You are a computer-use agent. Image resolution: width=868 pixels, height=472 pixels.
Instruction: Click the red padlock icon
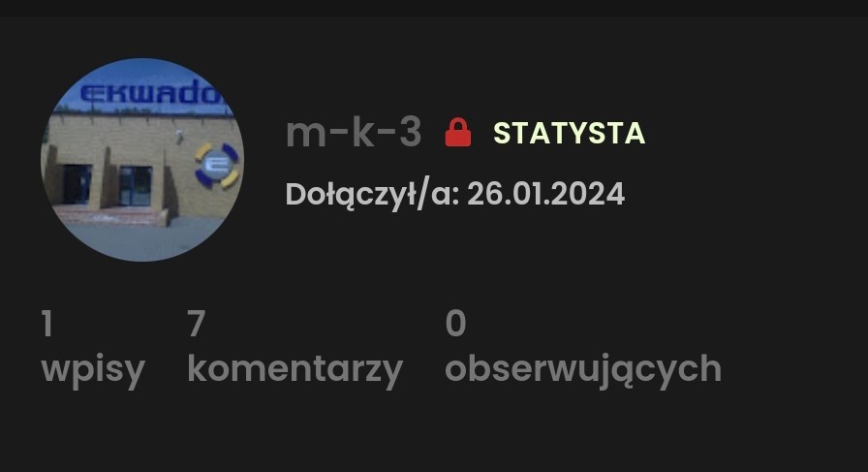click(458, 133)
